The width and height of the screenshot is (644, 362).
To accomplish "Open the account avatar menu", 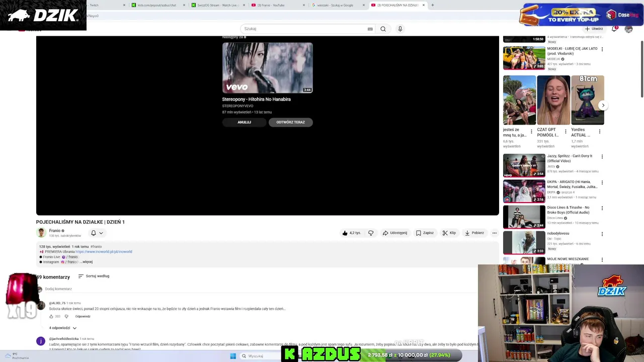I will [x=628, y=29].
